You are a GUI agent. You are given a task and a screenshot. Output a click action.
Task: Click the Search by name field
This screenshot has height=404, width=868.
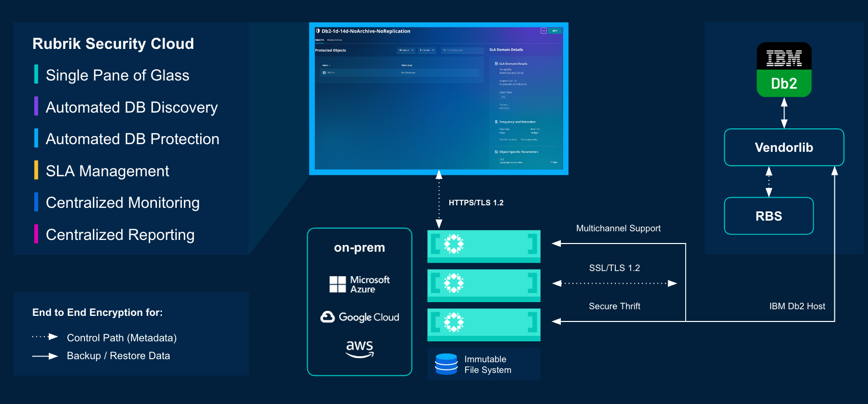[463, 50]
